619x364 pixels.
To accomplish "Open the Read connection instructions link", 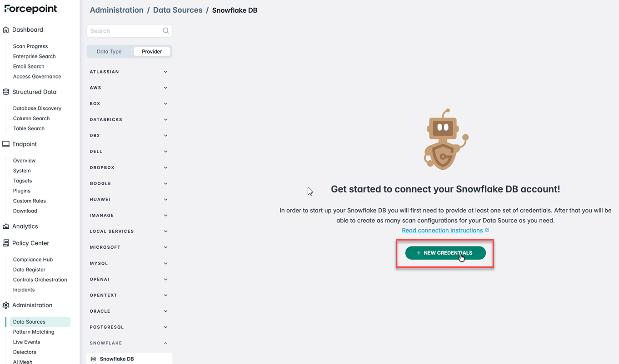I will 442,231.
